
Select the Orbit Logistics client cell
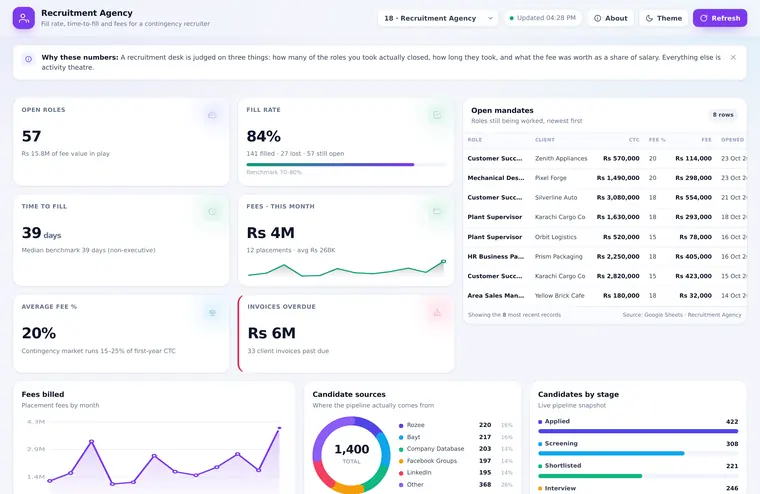point(555,237)
